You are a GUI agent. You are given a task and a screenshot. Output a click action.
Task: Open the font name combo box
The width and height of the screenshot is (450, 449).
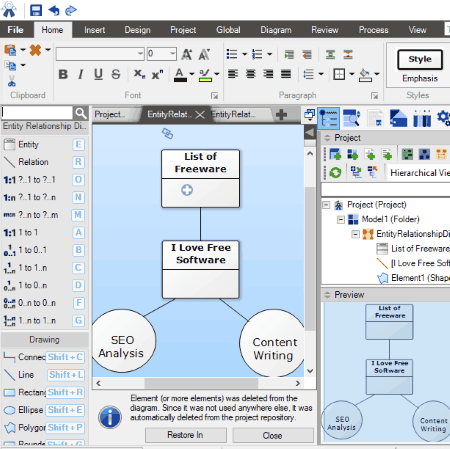(x=100, y=54)
